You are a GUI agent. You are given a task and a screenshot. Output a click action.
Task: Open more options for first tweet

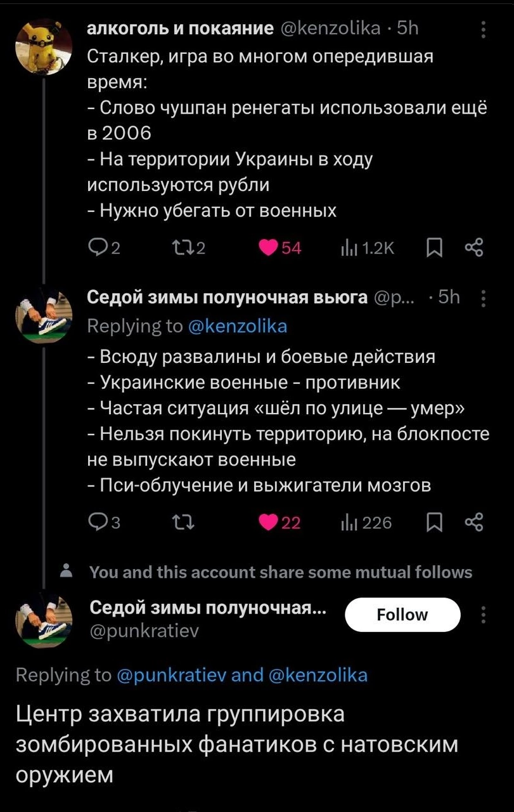(x=484, y=30)
